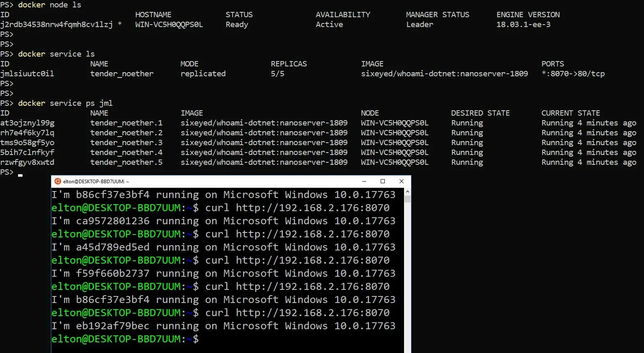Click the published port *:8070->80/tcp text

click(x=573, y=74)
